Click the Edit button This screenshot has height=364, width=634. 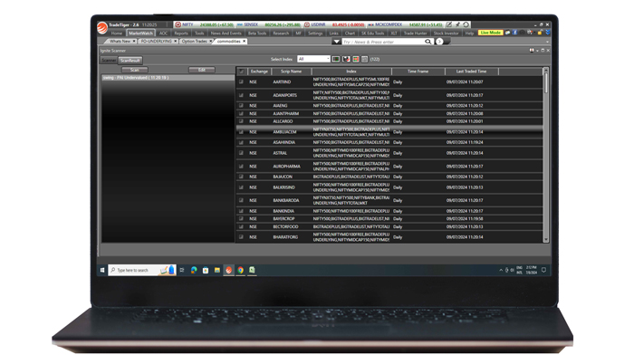pos(202,70)
